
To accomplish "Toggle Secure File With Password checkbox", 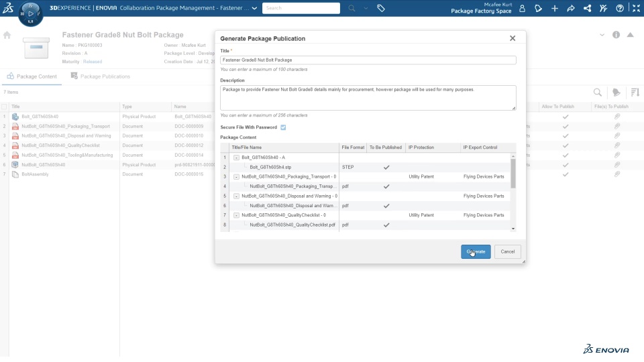I will [x=283, y=127].
